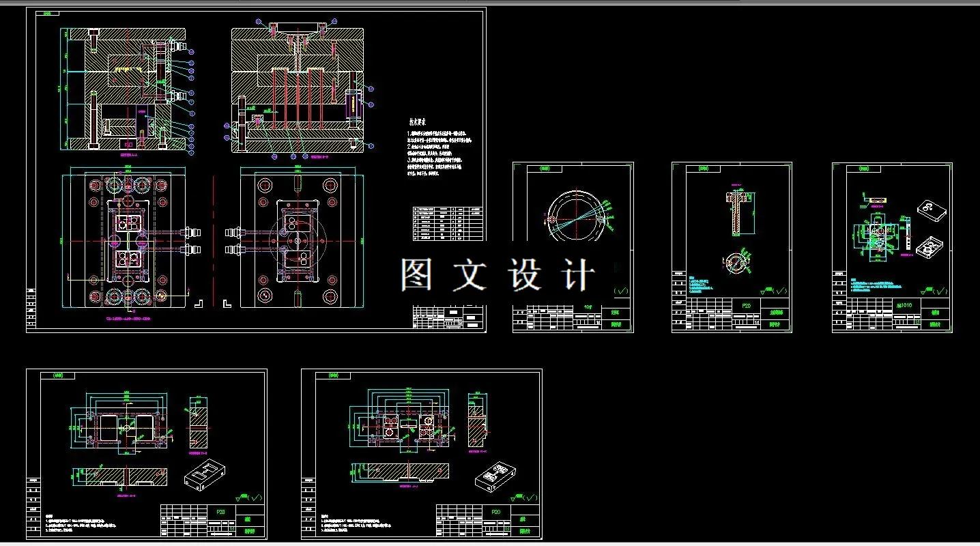Select the small 3D isometric block on the 铝1010 sheet

pyautogui.click(x=931, y=209)
